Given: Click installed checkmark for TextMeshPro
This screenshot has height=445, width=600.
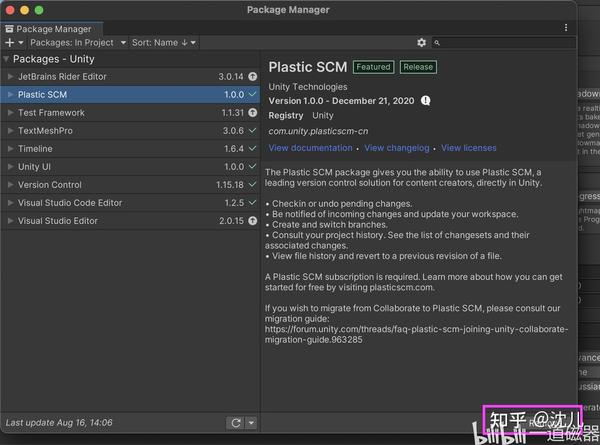Looking at the screenshot, I should tap(253, 130).
